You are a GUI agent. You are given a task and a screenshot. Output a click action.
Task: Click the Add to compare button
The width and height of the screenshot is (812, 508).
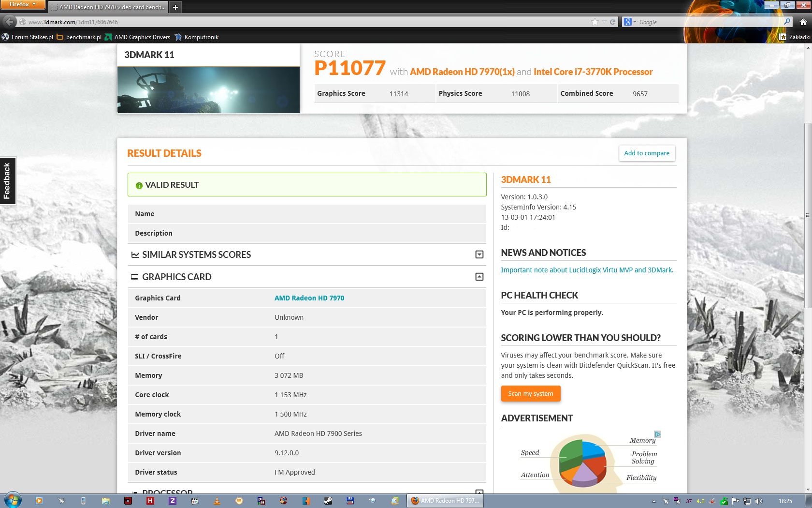(x=647, y=153)
